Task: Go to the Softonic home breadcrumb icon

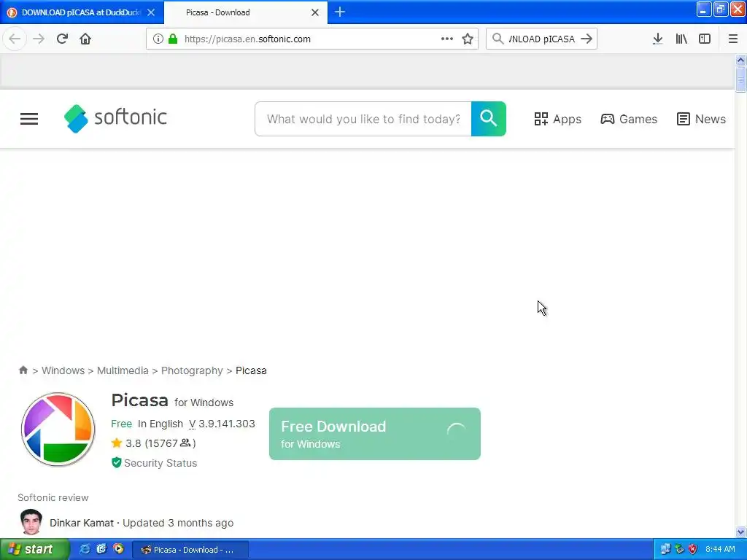Action: 23,370
